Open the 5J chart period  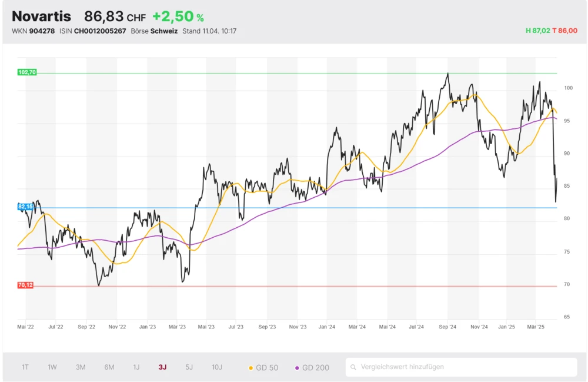click(189, 367)
